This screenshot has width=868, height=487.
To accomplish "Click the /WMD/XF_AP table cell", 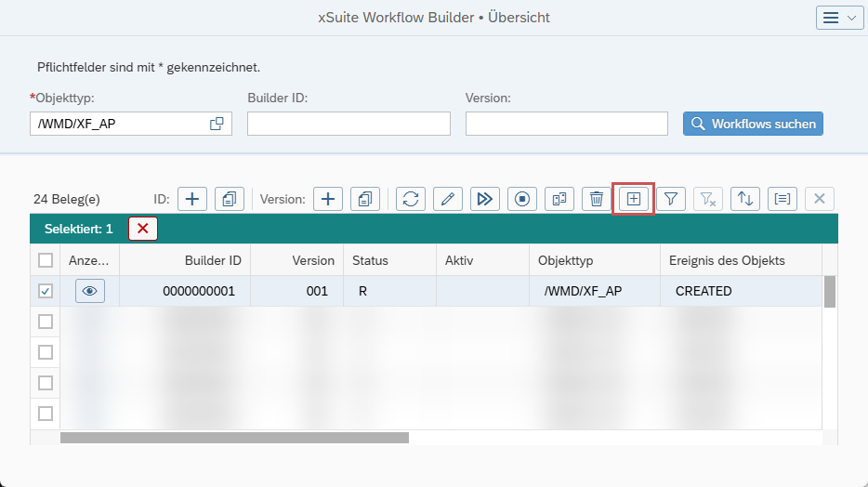I will [x=595, y=291].
